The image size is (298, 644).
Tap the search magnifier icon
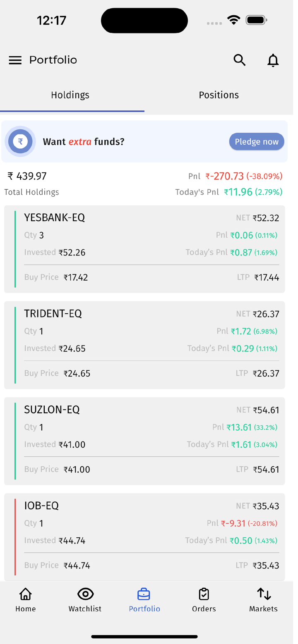(x=240, y=60)
